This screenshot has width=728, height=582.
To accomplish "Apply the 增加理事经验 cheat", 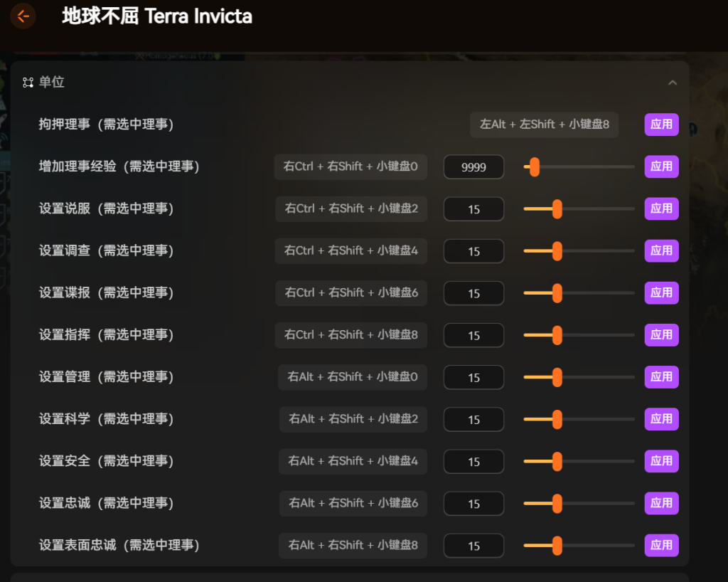I will click(661, 166).
